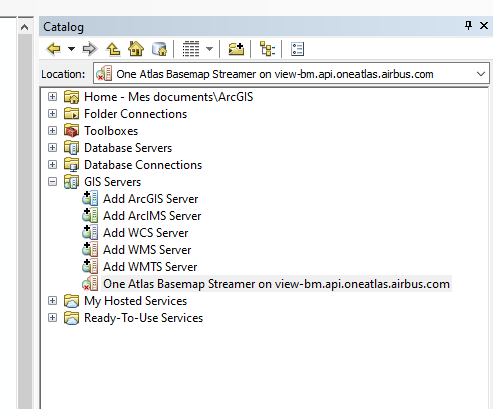This screenshot has width=493, height=409.
Task: Click the Back arrow in Catalog toolbar
Action: pyautogui.click(x=54, y=49)
